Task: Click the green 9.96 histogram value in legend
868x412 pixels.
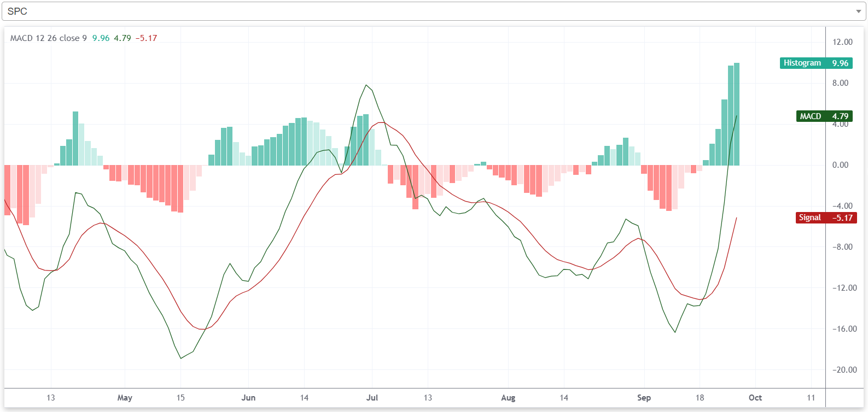Action: click(101, 38)
